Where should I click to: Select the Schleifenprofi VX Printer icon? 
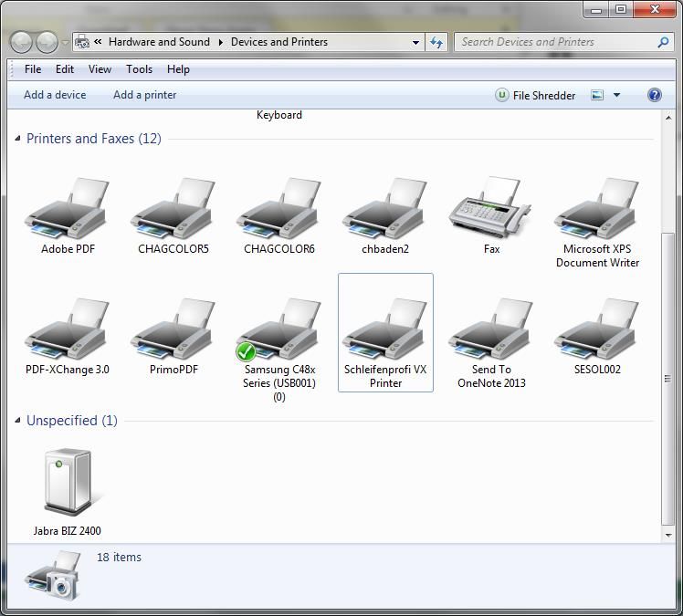coord(384,329)
